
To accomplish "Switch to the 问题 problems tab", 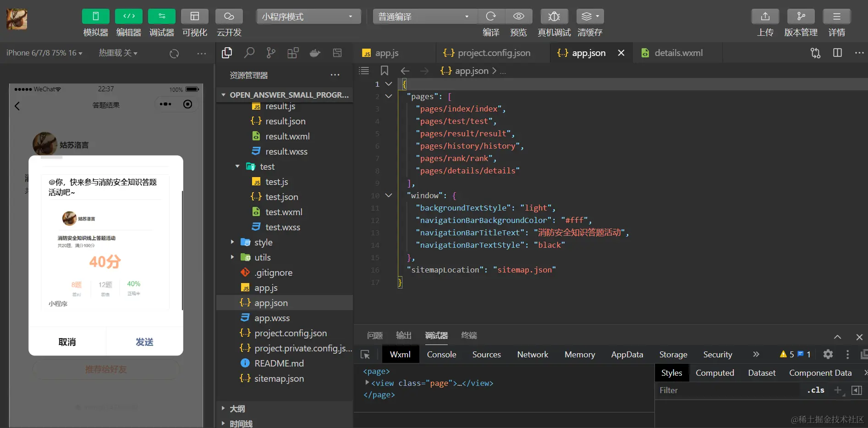I will coord(375,335).
